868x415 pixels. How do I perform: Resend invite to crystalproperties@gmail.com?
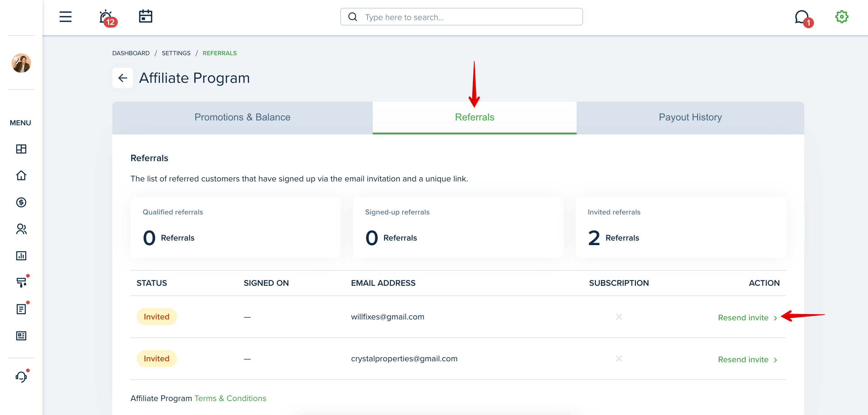[748, 359]
